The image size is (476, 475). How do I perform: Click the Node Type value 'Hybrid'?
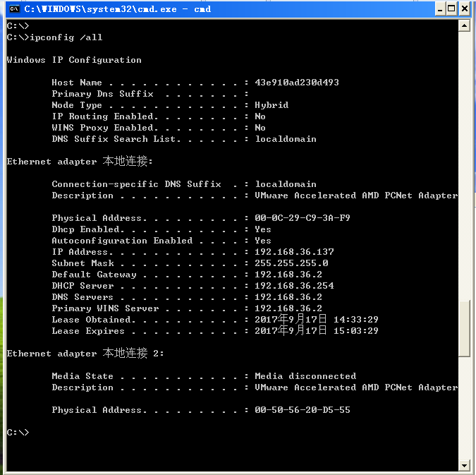pyautogui.click(x=271, y=105)
